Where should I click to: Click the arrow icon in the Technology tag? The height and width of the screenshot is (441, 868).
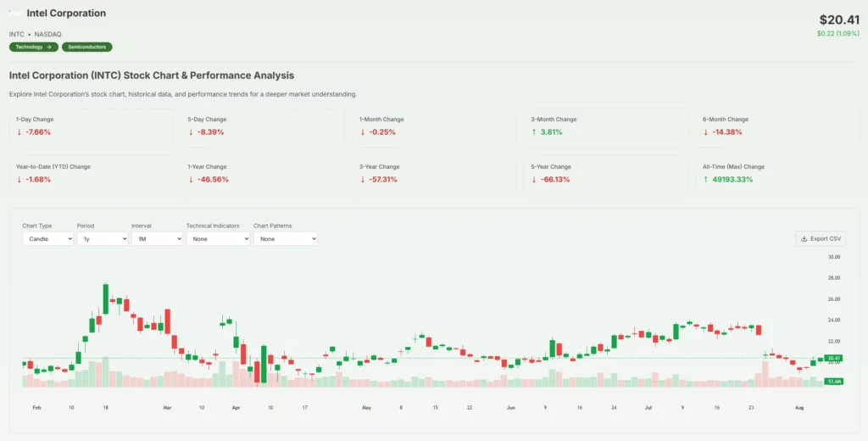pos(49,47)
